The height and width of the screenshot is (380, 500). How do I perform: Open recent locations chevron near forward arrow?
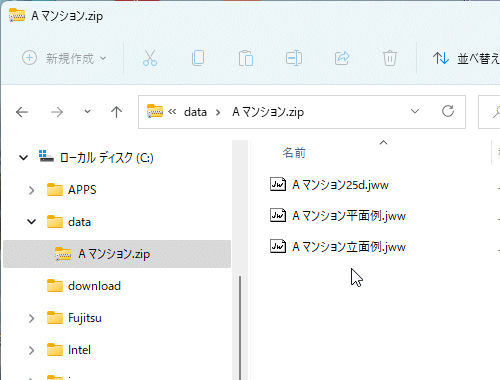87,112
